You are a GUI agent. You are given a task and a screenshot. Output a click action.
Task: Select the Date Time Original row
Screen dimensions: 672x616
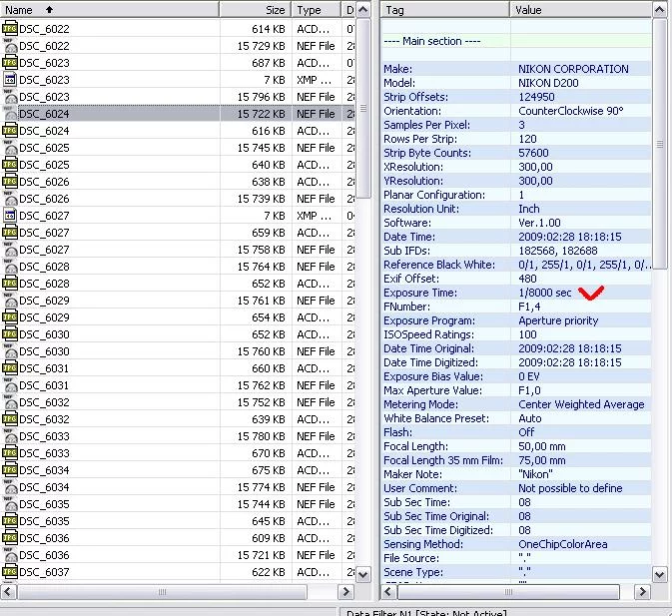(516, 348)
